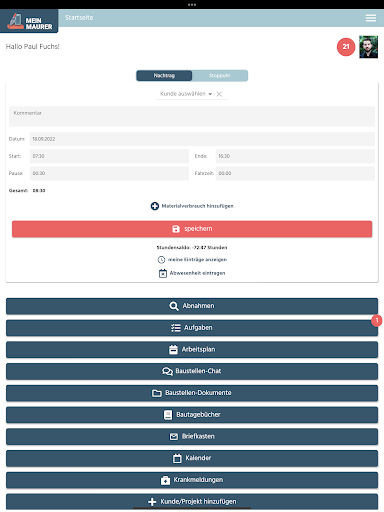
Task: Click the folder icon on Baustellen-Dokumente
Action: click(x=157, y=393)
